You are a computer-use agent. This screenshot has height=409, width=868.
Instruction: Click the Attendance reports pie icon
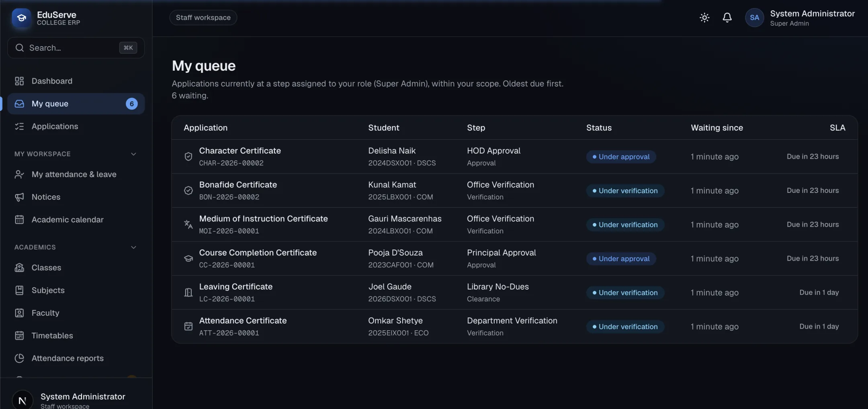click(x=19, y=358)
